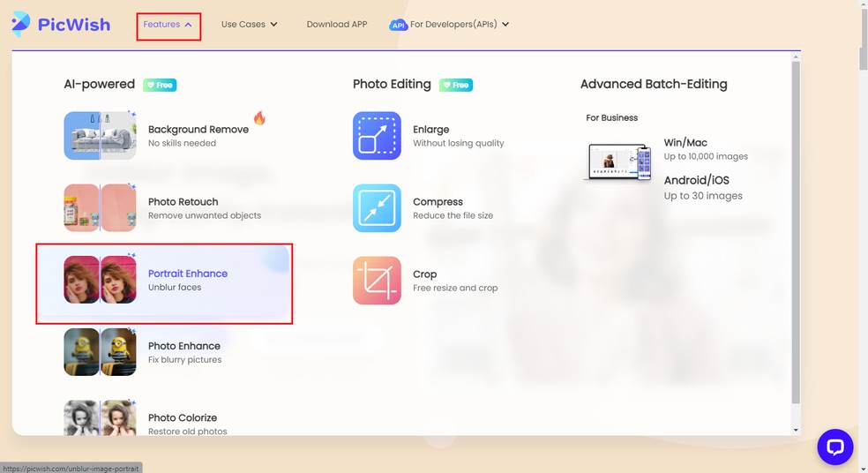Click the Photo Colorize preview thumbnail
This screenshot has height=473, width=868.
coord(100,419)
